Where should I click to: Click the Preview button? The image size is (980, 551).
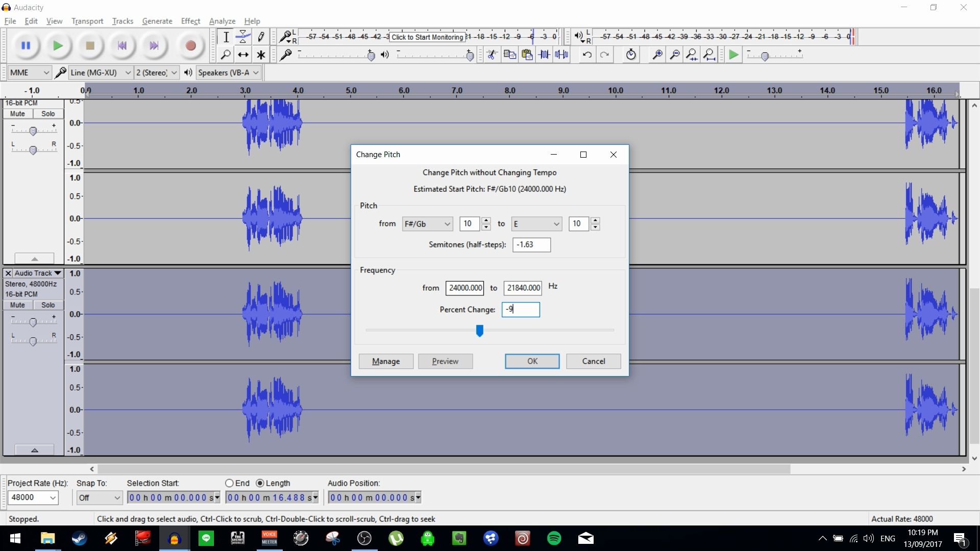click(445, 361)
